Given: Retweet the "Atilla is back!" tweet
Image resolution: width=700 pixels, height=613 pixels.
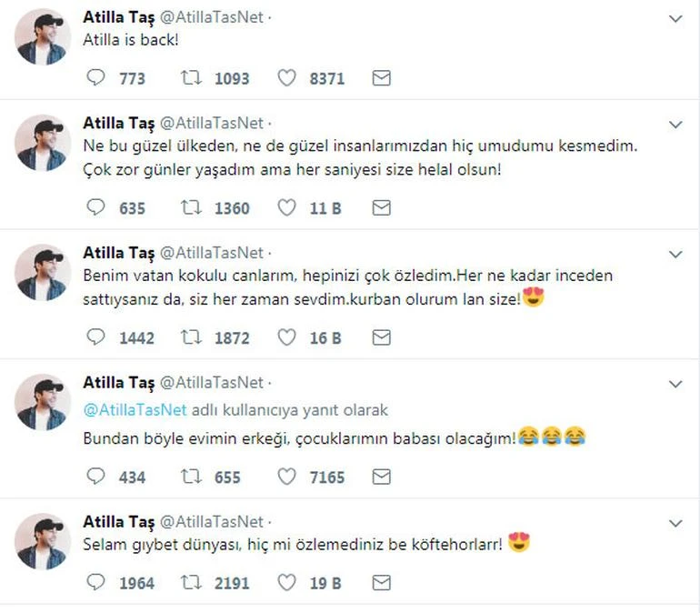Looking at the screenshot, I should 191,78.
